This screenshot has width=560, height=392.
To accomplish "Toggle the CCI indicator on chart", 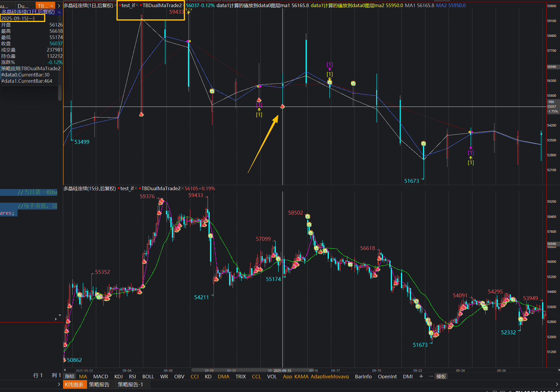I will pos(195,377).
